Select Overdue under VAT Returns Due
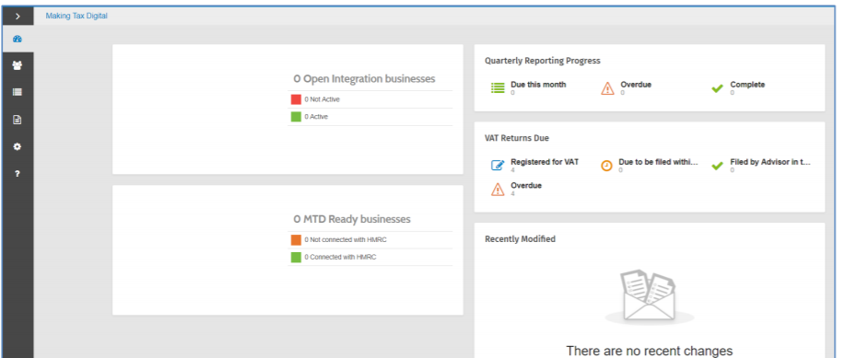This screenshot has width=868, height=358. tap(526, 185)
